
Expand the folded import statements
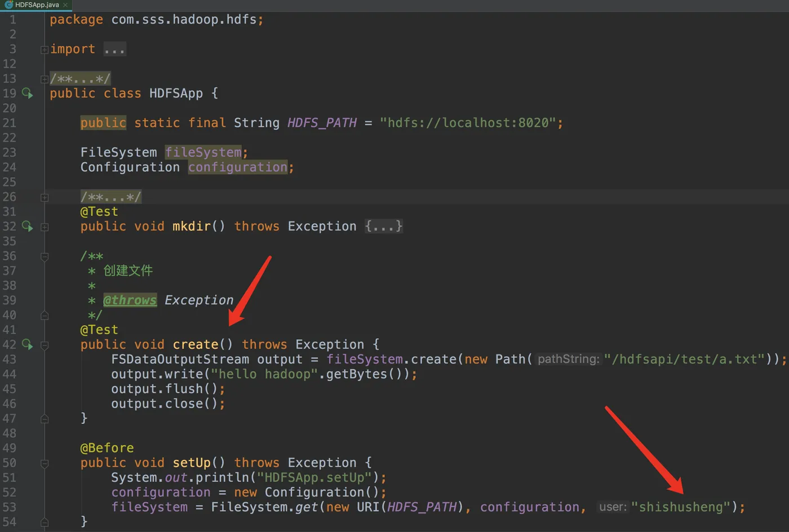[45, 50]
